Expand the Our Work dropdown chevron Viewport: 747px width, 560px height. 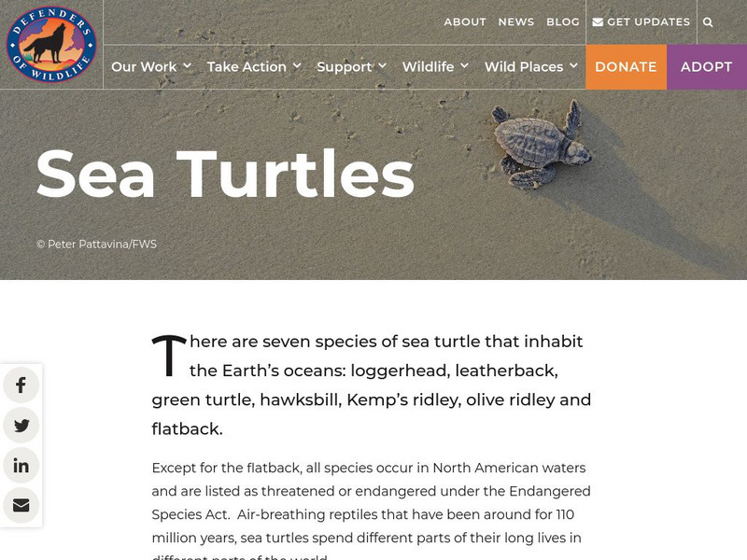tap(187, 65)
